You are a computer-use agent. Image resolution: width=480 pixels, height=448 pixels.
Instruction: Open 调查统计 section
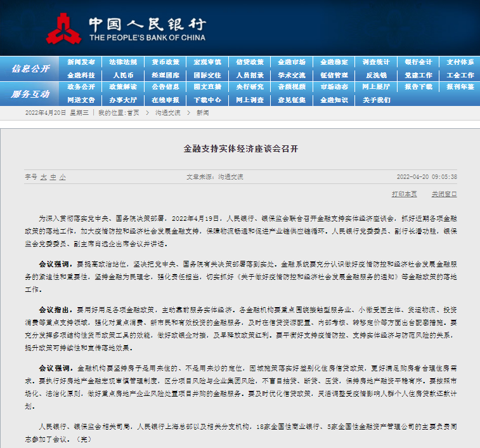(x=376, y=62)
